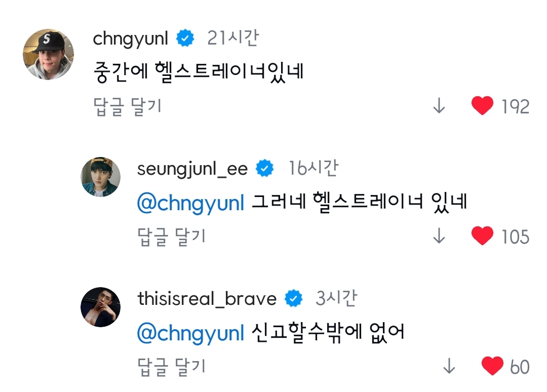The height and width of the screenshot is (392, 547).
Task: Click the verified badge next to thisisreal_brave
Action: point(293,299)
